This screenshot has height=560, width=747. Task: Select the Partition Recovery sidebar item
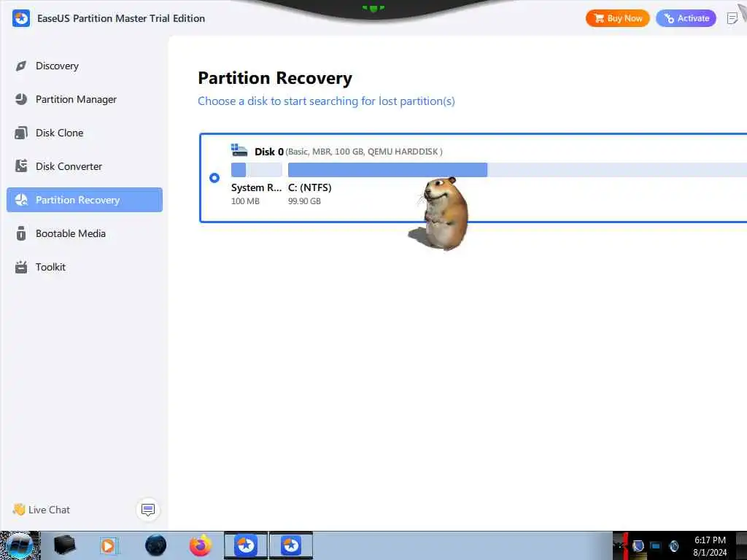[x=85, y=200]
